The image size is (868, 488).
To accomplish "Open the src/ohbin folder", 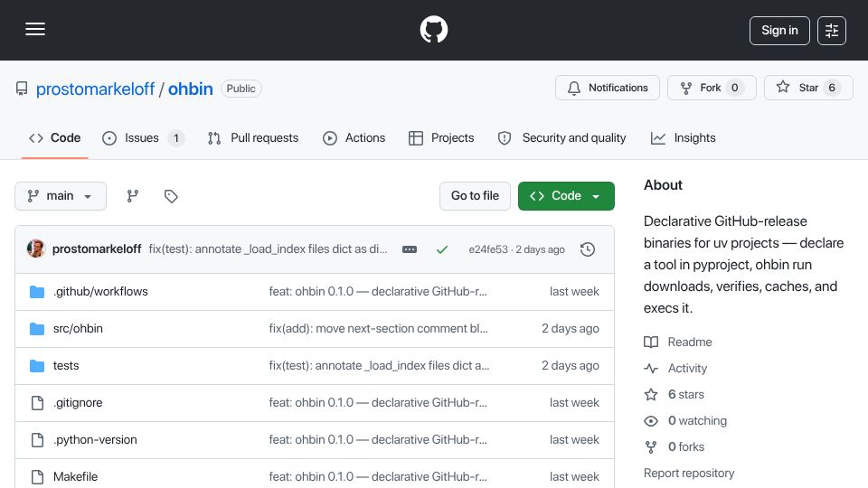I will pyautogui.click(x=78, y=329).
